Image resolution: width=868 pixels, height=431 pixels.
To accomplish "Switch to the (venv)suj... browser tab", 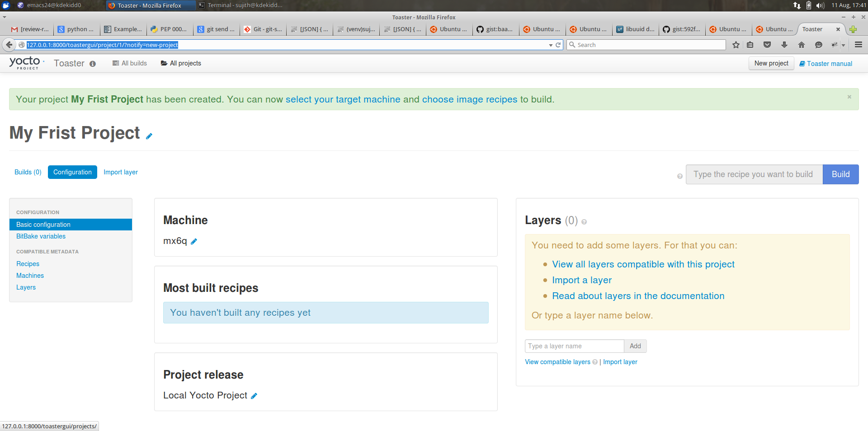I will click(x=356, y=29).
